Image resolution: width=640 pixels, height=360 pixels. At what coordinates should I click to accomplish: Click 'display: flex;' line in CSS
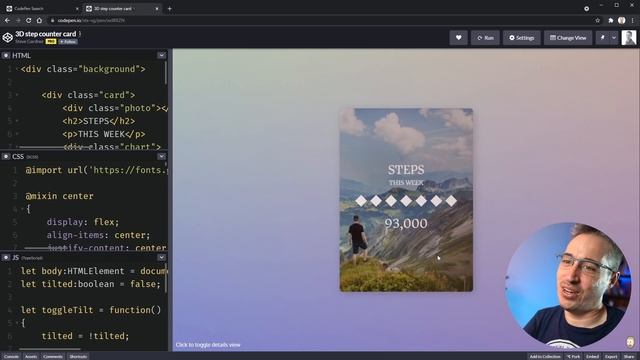(82, 222)
